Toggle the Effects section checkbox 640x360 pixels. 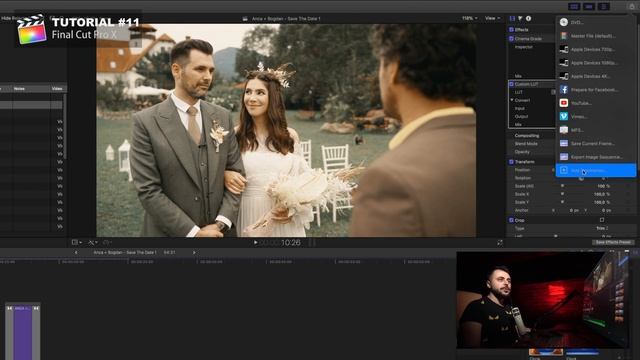click(511, 30)
